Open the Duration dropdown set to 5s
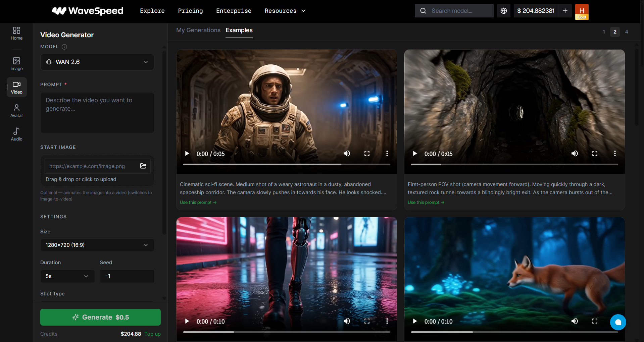The height and width of the screenshot is (342, 644). [67, 276]
